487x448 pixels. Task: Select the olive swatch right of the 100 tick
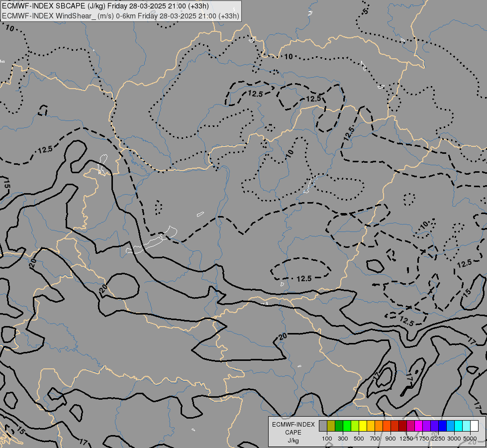point(331,426)
